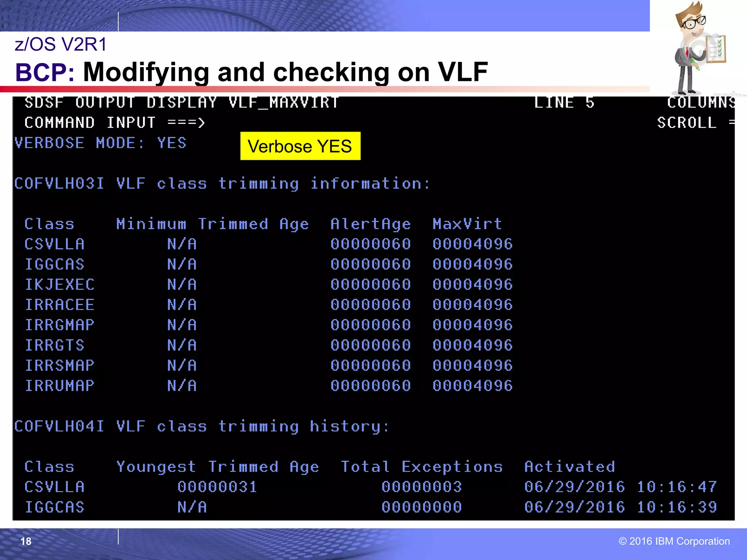Click the MaxVirt value for IRRUMAP
747x560 pixels.
tap(473, 386)
